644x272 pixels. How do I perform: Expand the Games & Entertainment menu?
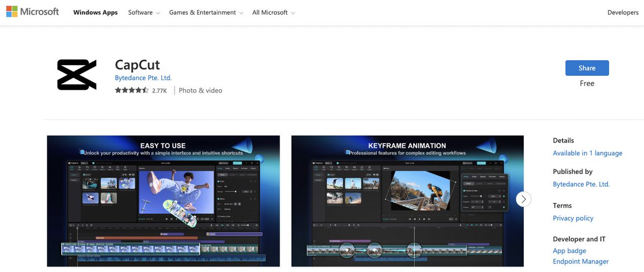tap(206, 12)
